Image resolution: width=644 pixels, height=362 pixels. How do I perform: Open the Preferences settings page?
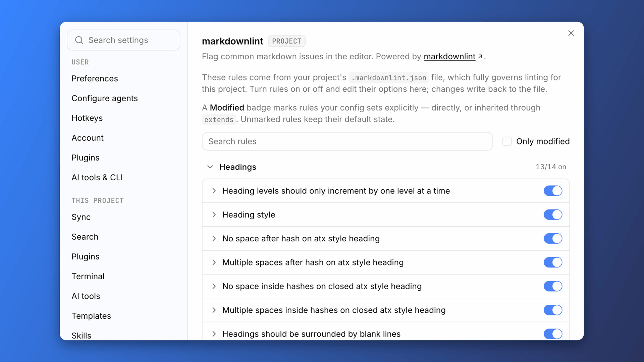click(95, 78)
